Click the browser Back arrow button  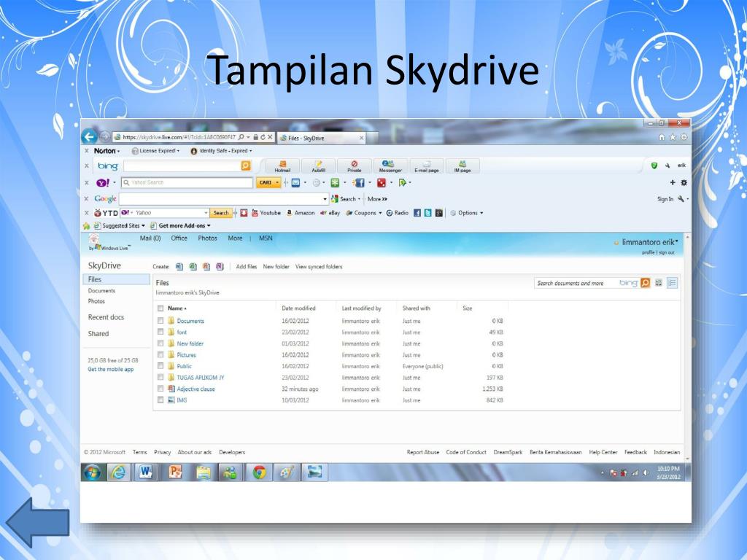tap(89, 137)
